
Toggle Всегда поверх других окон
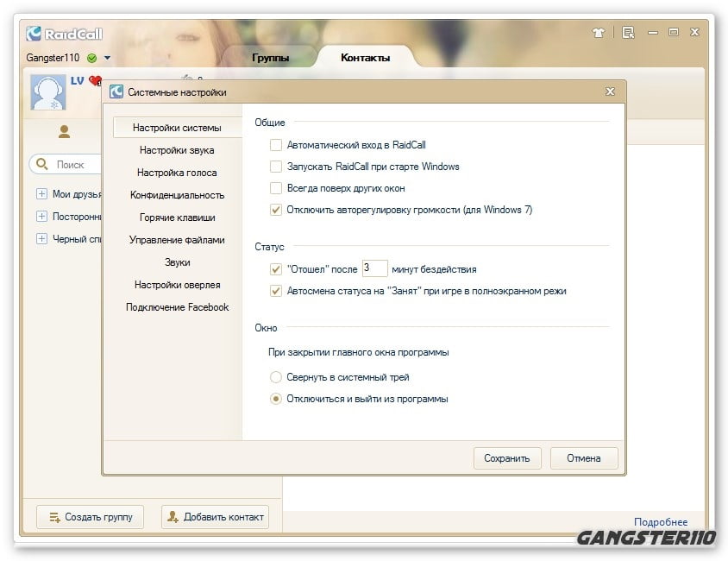pyautogui.click(x=276, y=188)
